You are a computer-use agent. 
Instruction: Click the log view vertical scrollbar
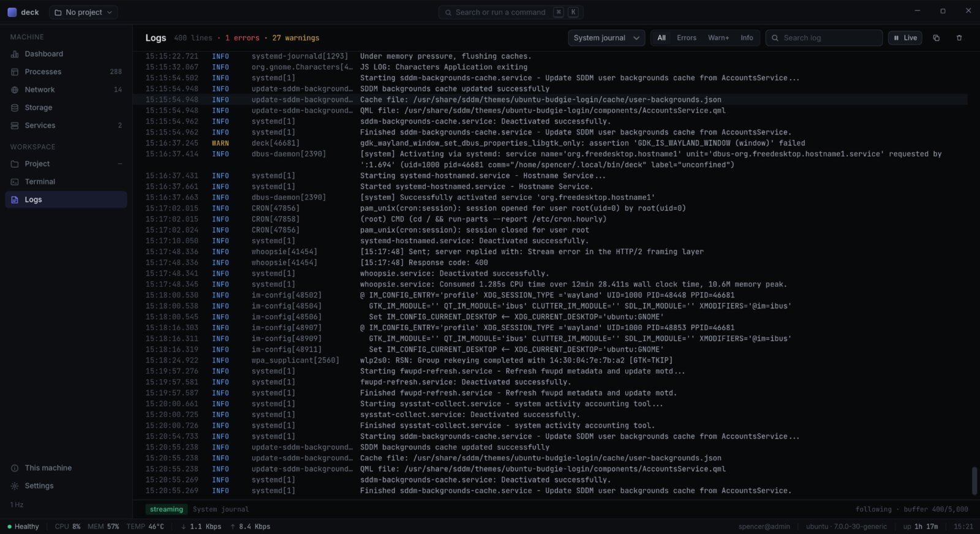[x=974, y=481]
